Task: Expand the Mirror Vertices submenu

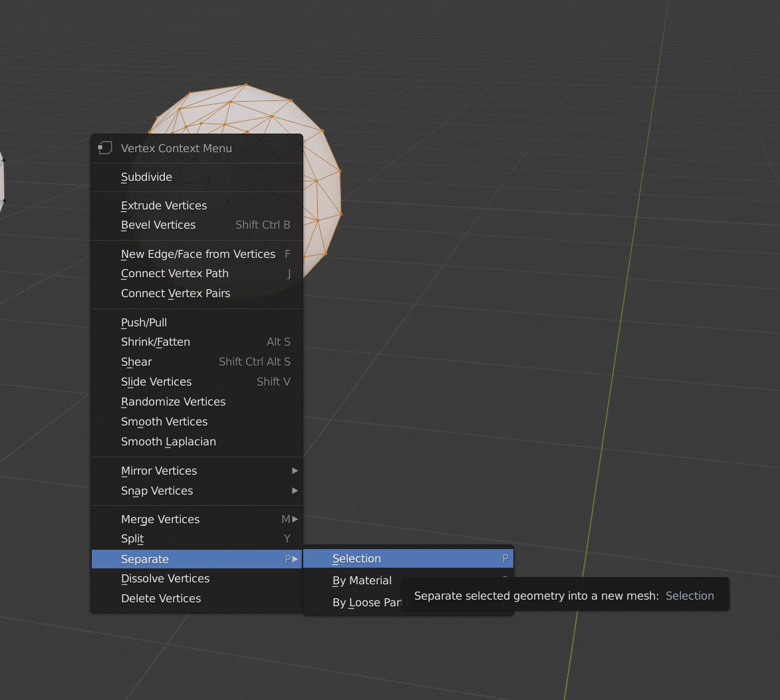Action: click(x=197, y=471)
